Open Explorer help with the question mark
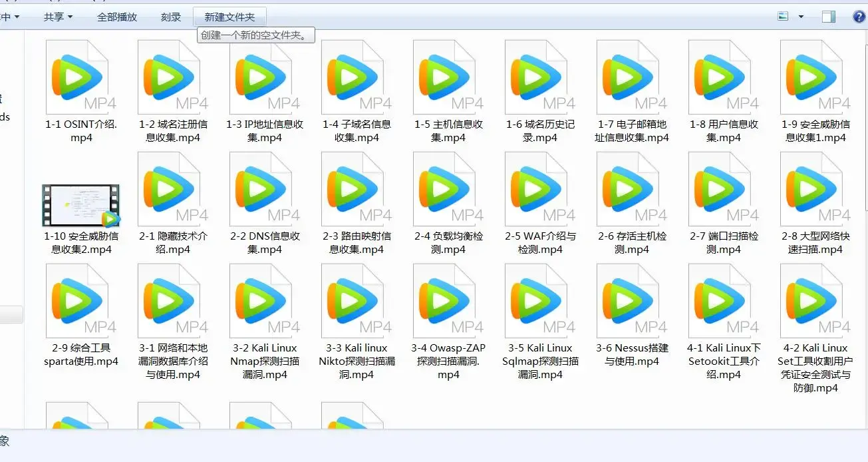The image size is (868, 462). pos(859,15)
